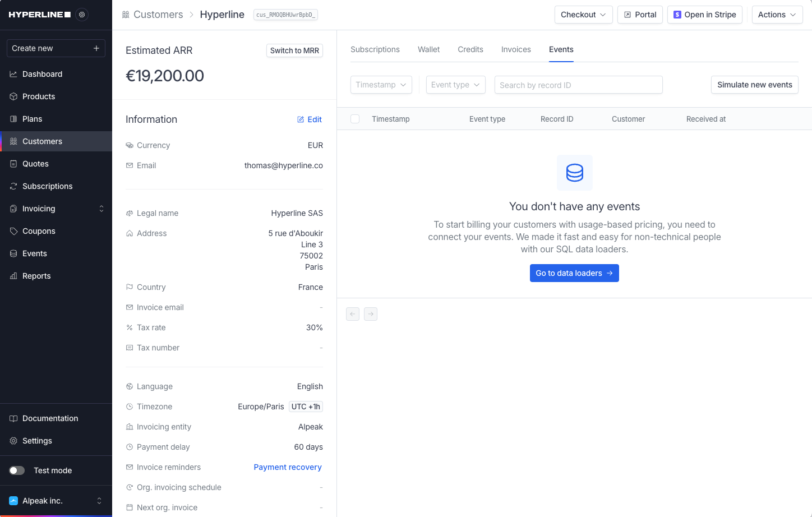The width and height of the screenshot is (812, 517).
Task: Click the UTC +1h timezone badge
Action: pos(306,407)
